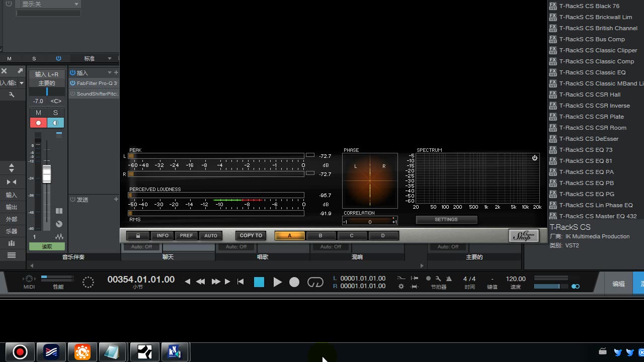Click the MIDI monitor icon
644x362 pixels.
point(29,279)
